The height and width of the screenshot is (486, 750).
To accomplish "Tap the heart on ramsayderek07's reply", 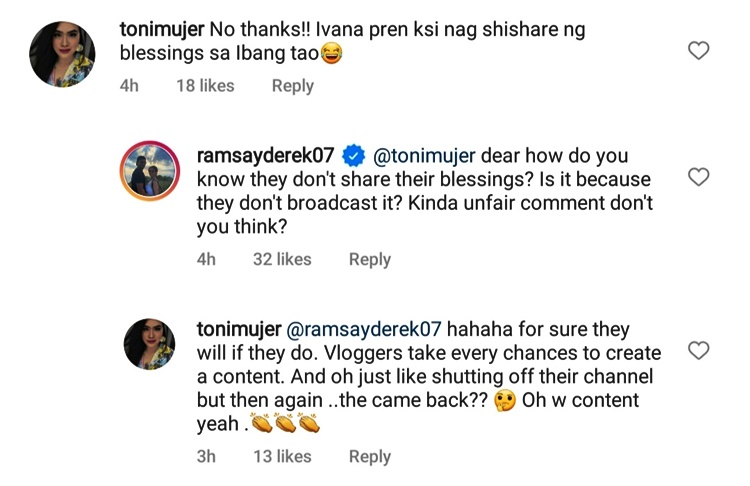I will [699, 177].
